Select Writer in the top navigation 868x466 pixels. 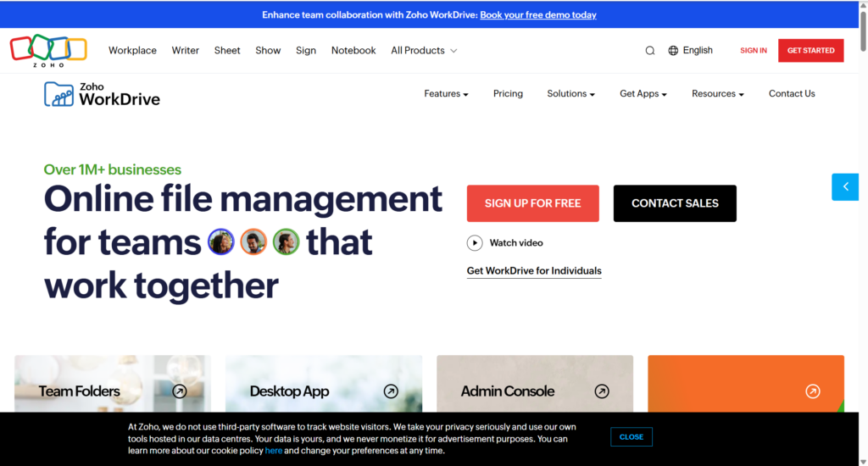click(186, 51)
